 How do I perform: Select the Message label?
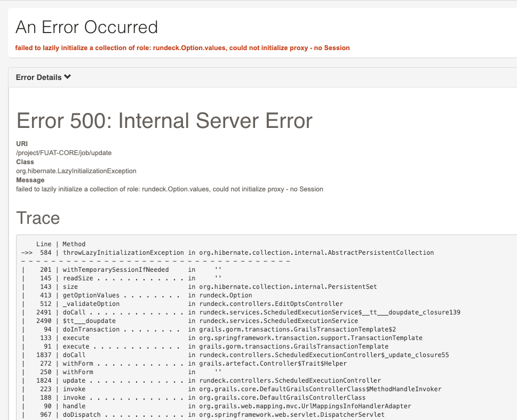coord(30,180)
